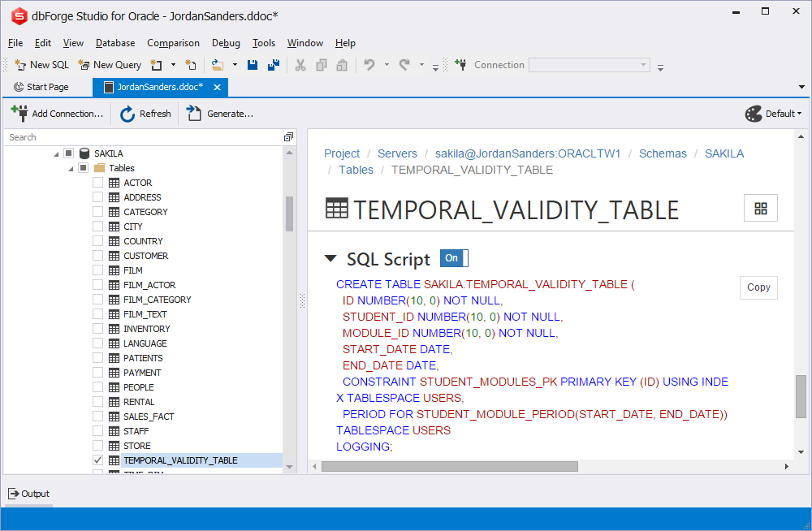Image resolution: width=812 pixels, height=531 pixels.
Task: Click the plug icon beside Connection label
Action: (460, 65)
